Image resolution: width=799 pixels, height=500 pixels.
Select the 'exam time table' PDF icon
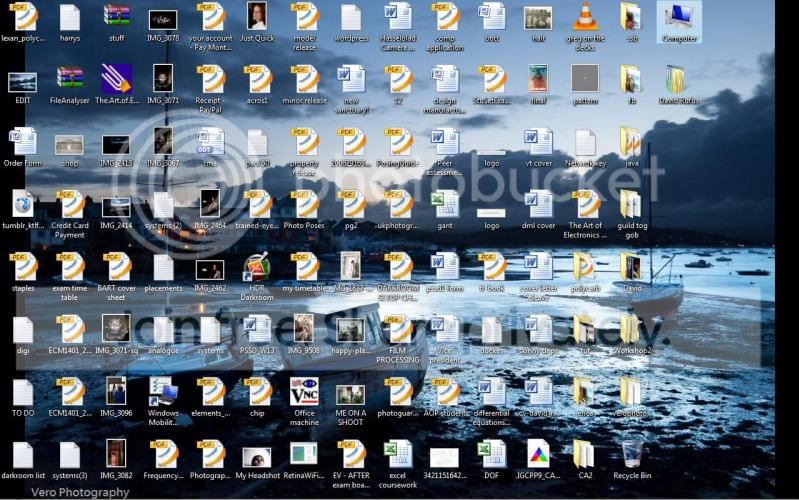click(70, 267)
